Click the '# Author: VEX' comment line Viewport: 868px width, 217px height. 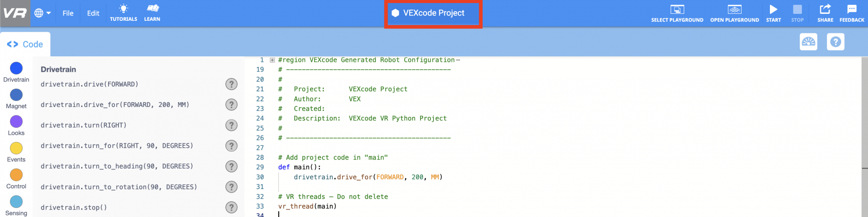coord(319,99)
